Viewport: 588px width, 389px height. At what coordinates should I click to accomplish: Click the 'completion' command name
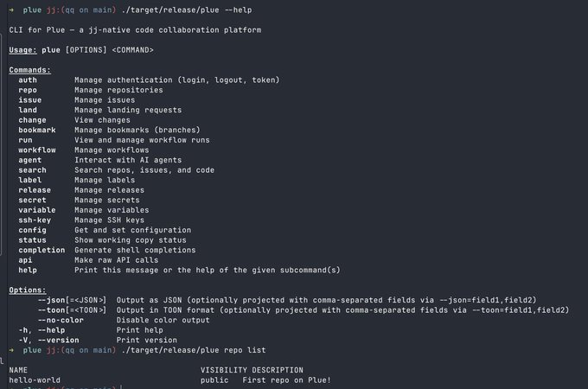(42, 250)
